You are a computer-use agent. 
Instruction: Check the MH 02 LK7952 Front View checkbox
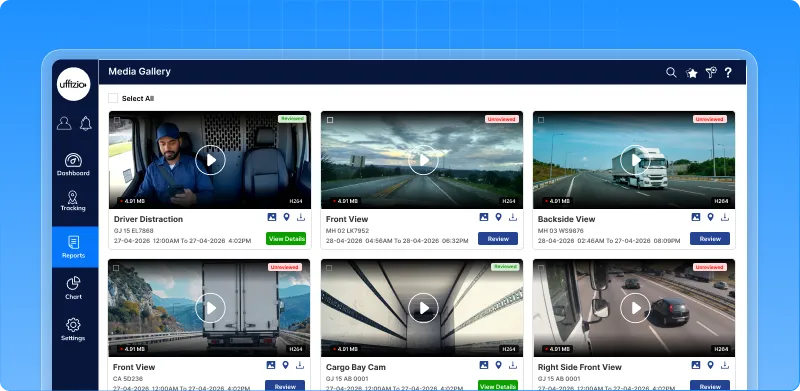330,120
